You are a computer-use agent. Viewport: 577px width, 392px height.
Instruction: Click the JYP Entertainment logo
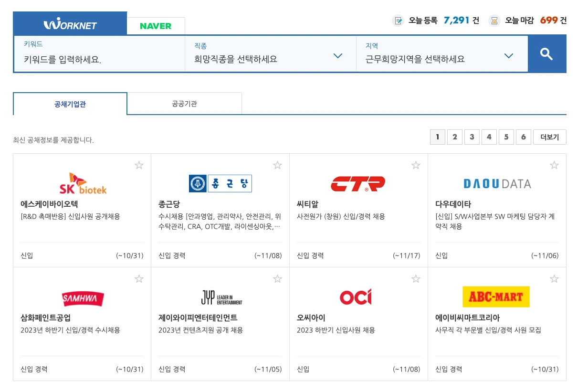(x=220, y=297)
